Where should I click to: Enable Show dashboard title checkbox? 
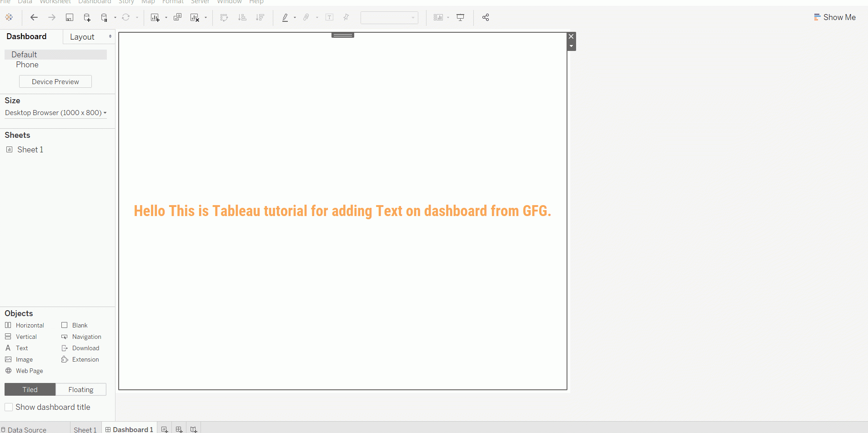pos(9,407)
